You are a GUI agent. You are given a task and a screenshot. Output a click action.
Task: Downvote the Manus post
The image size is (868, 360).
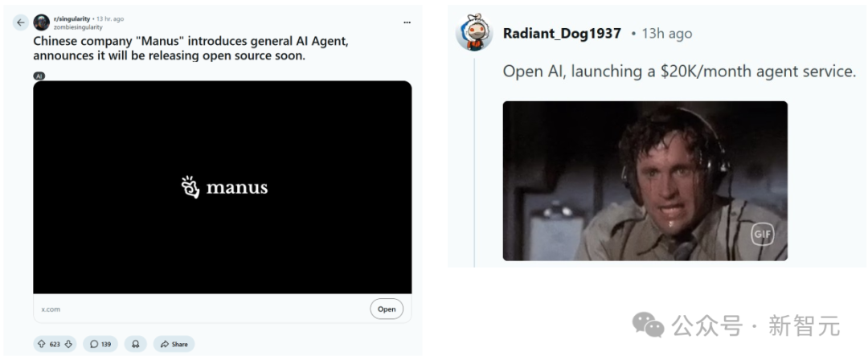click(x=68, y=344)
